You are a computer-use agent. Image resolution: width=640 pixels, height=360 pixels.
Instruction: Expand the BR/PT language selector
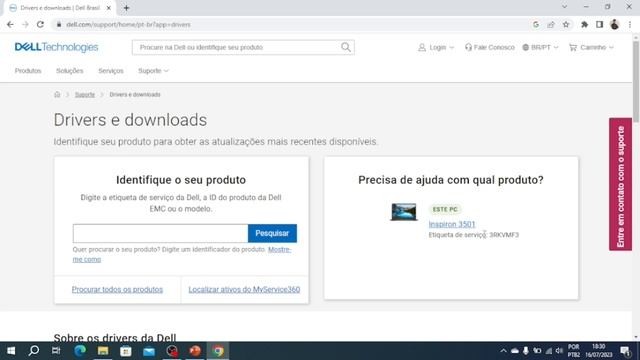[x=540, y=47]
